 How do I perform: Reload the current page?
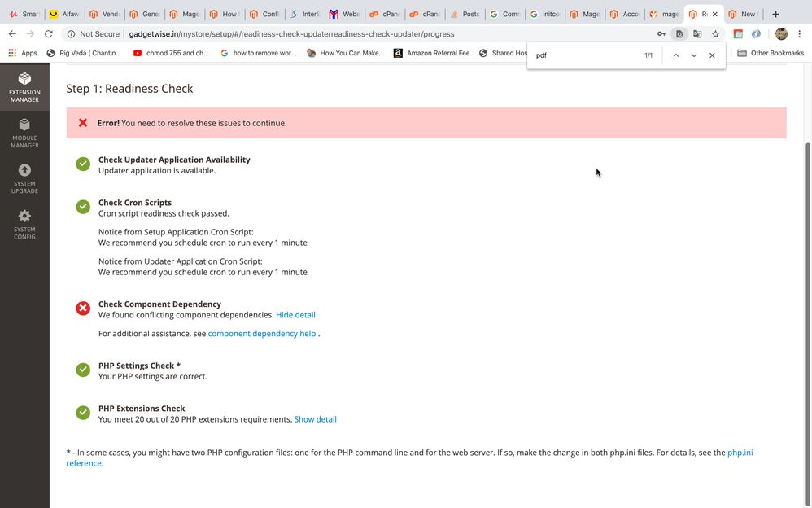49,33
